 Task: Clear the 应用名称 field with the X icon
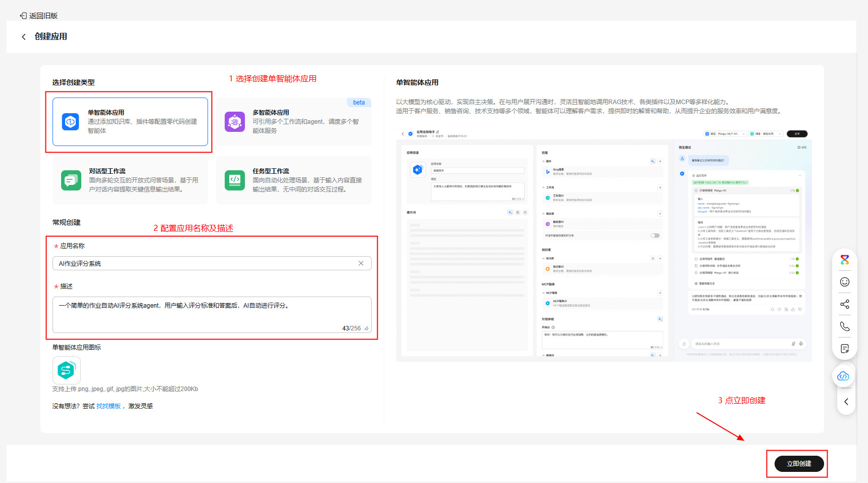tap(361, 263)
